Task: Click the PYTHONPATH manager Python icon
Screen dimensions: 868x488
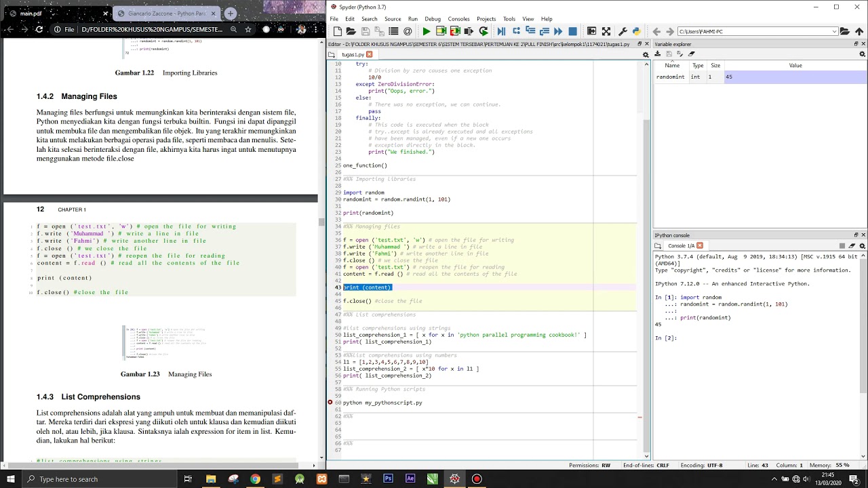Action: click(x=636, y=31)
